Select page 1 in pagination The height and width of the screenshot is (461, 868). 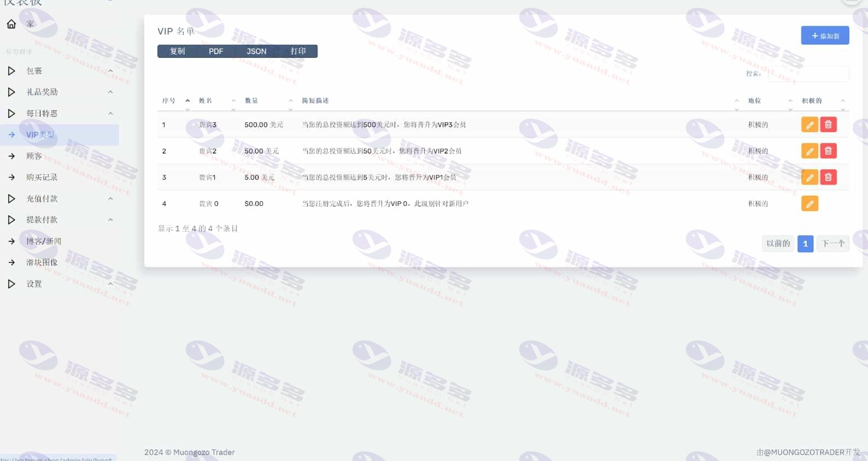click(x=805, y=244)
